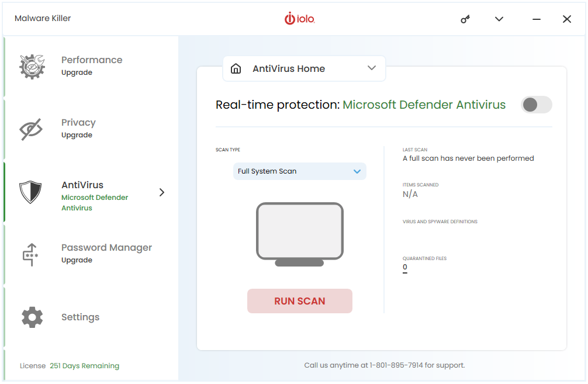Select the Password Manager menu item
588x384 pixels.
(91, 254)
